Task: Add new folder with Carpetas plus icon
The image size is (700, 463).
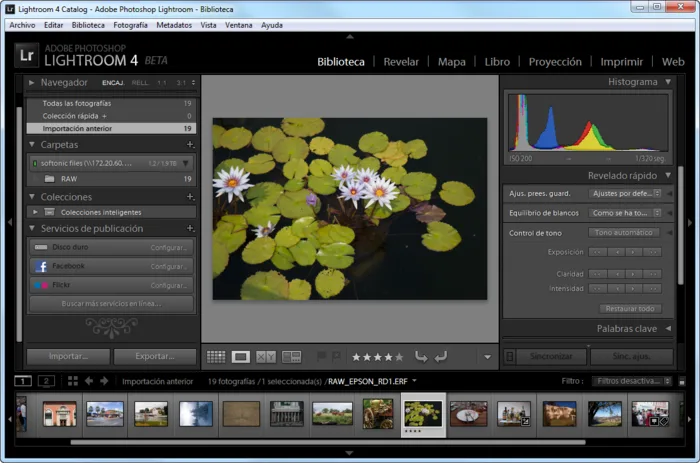Action: tap(190, 145)
